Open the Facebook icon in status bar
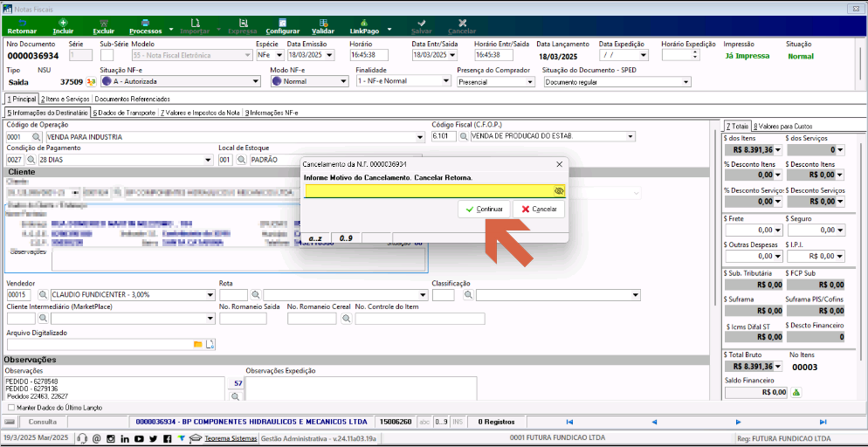868x447 pixels. click(167, 438)
